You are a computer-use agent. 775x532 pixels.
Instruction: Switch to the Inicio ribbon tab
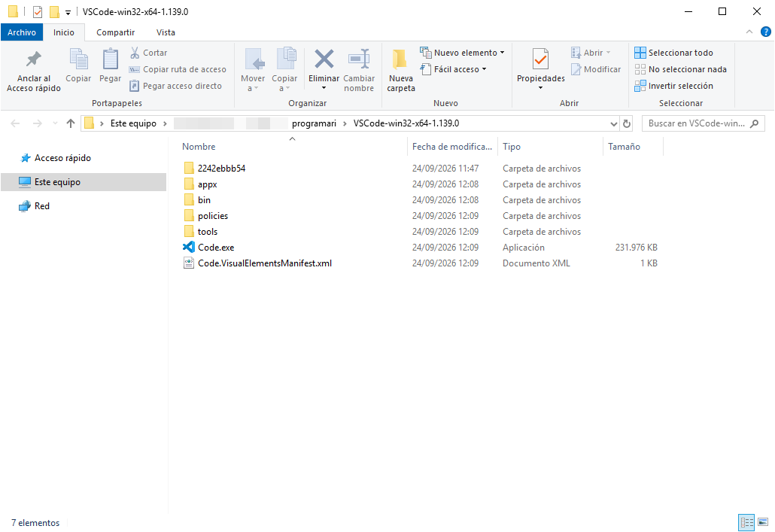[x=64, y=32]
